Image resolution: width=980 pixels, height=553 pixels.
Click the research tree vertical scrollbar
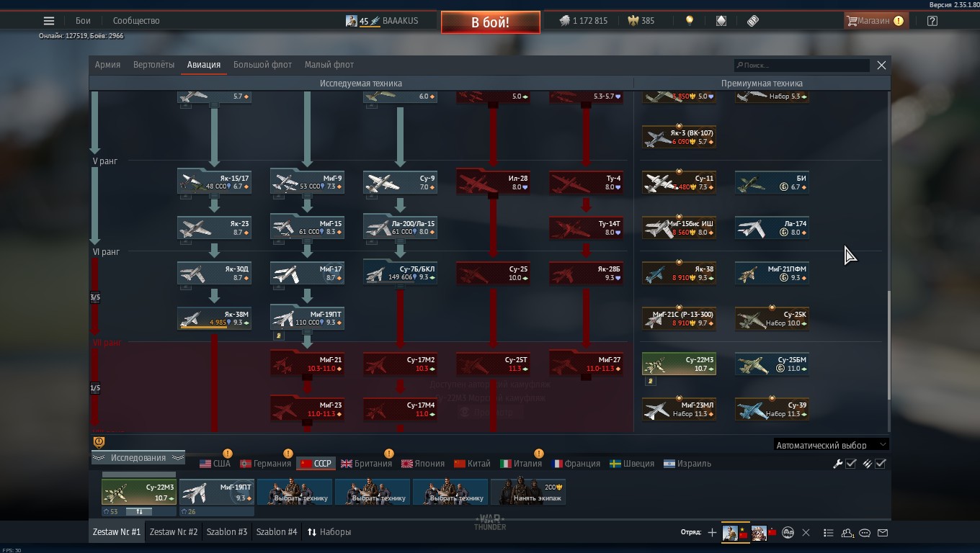[x=888, y=344]
